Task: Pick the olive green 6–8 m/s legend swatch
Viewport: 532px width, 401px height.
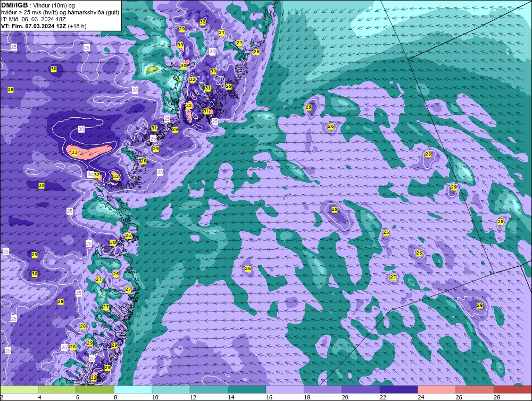Action: [x=95, y=389]
